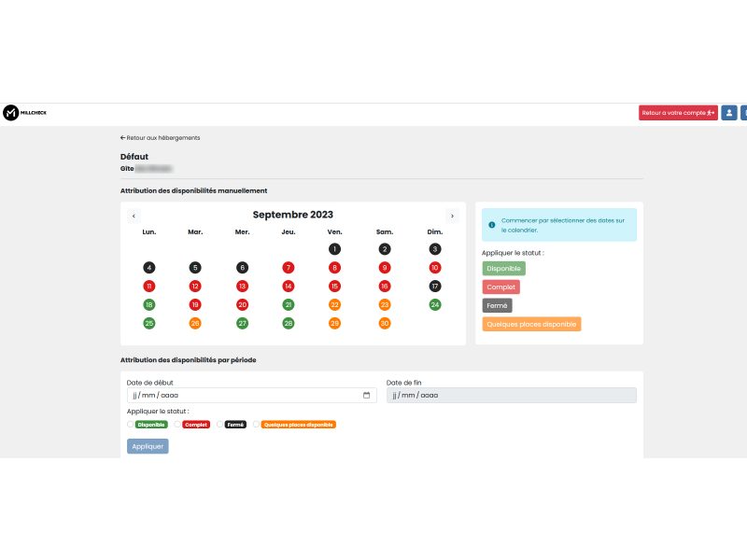The image size is (747, 560).
Task: Go to next month with right arrow
Action: [452, 216]
